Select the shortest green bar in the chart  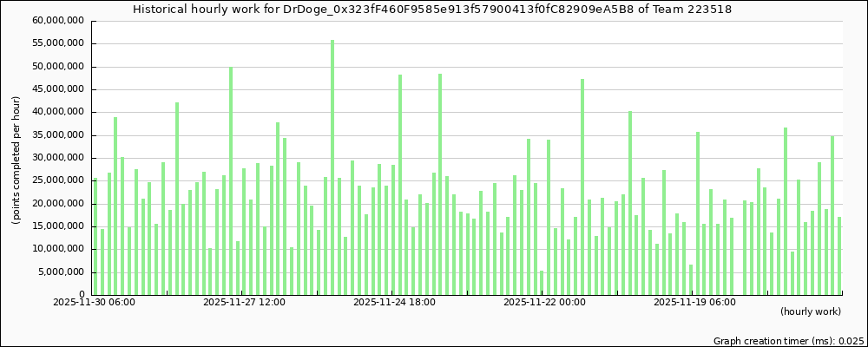(x=542, y=283)
